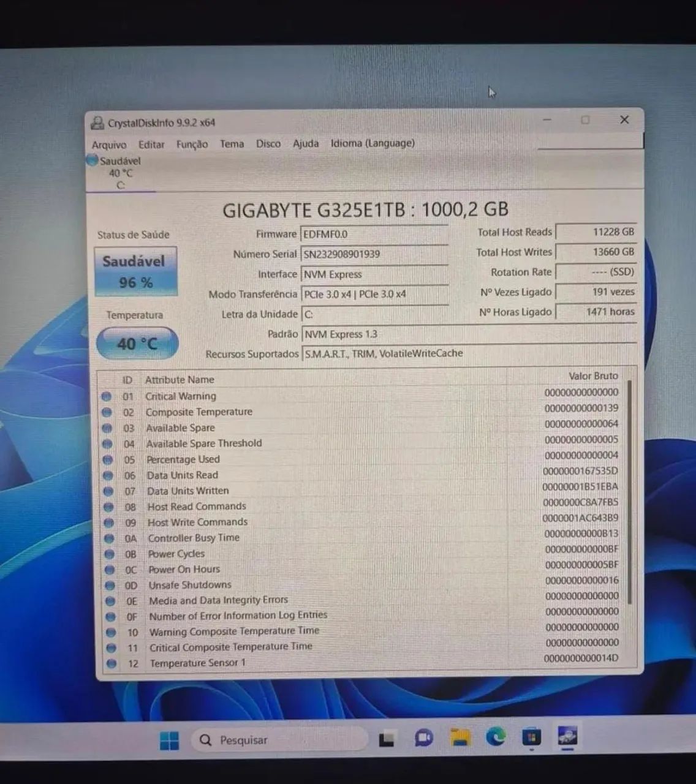Click the status dot for Host Write Commands

[109, 522]
